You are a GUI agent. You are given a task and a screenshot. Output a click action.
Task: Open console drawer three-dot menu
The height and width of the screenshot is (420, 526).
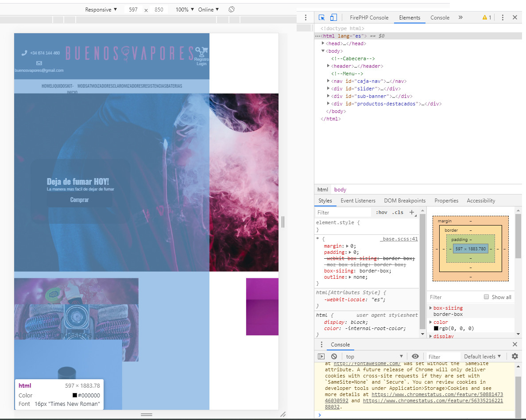(x=321, y=344)
